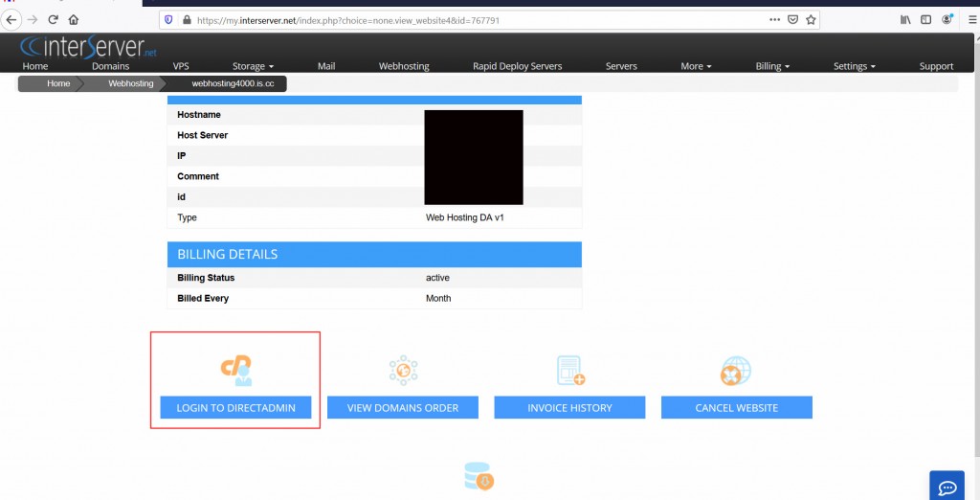
Task: Click the InterServer logo
Action: pyautogui.click(x=88, y=47)
